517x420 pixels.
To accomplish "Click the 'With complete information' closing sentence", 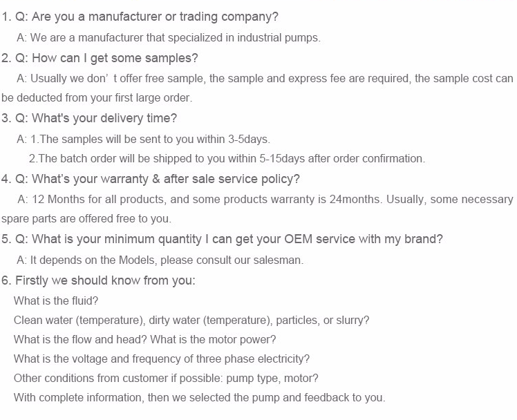I will [x=200, y=397].
